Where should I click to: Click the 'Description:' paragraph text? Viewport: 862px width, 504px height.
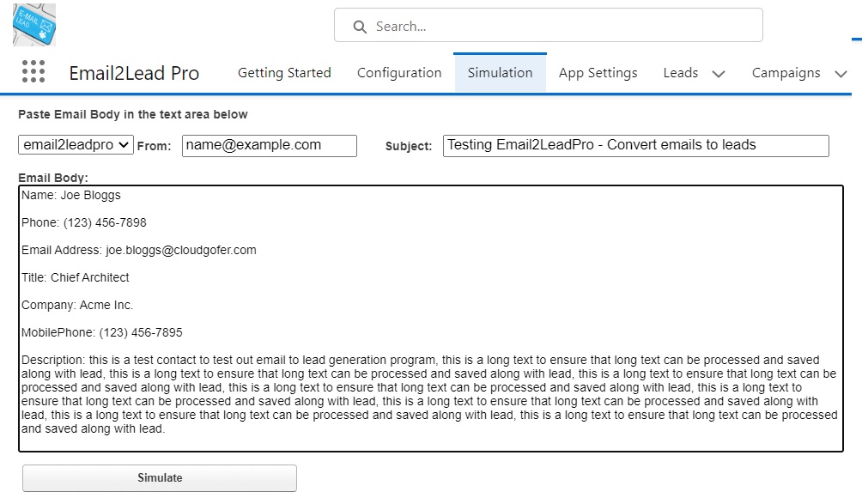pyautogui.click(x=429, y=394)
